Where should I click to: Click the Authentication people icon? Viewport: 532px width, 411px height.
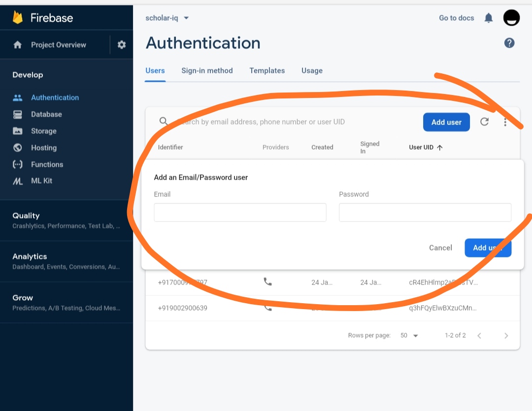point(18,97)
